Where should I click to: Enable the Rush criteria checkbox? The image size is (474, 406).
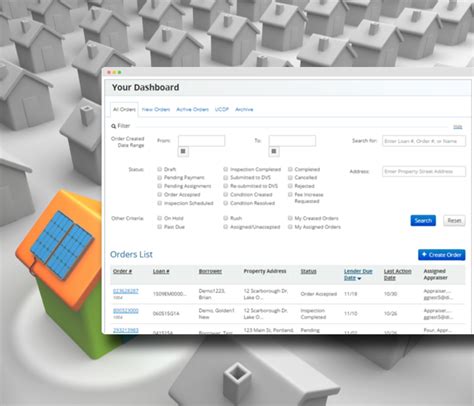click(x=226, y=218)
